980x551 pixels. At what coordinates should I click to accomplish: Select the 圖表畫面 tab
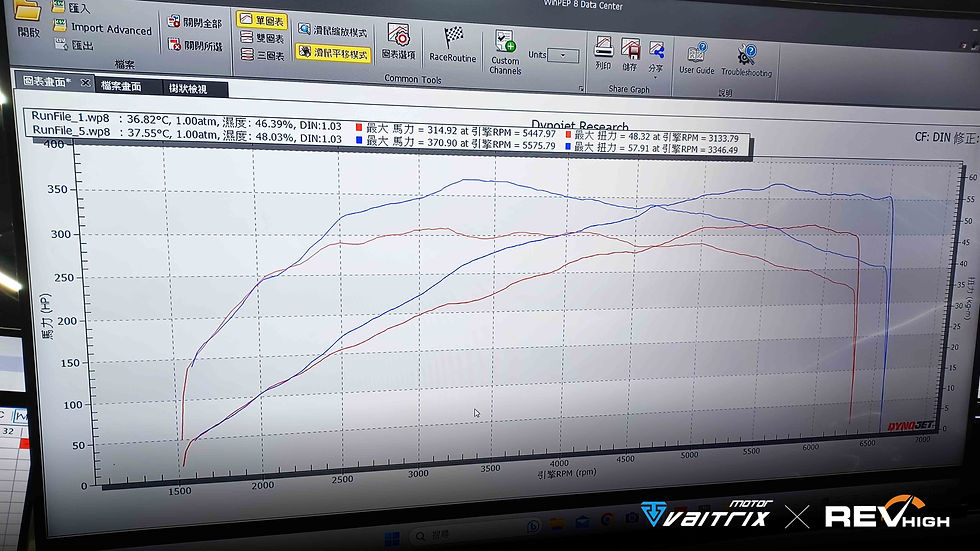tap(47, 82)
